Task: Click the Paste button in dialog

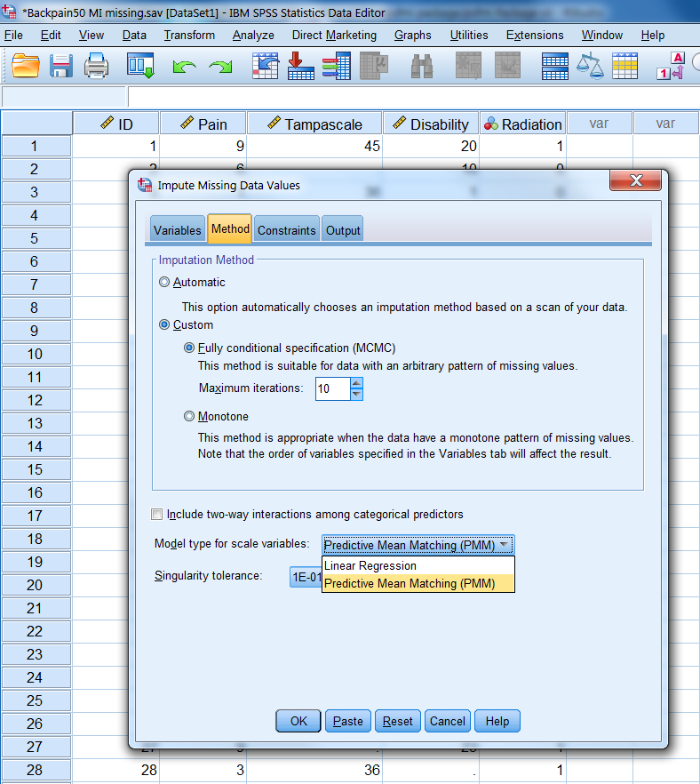Action: [x=347, y=721]
